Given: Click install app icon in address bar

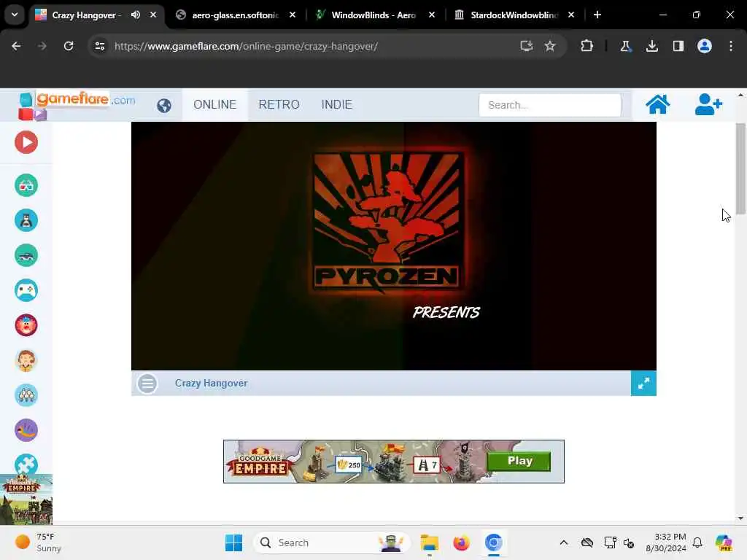Looking at the screenshot, I should click(x=527, y=46).
